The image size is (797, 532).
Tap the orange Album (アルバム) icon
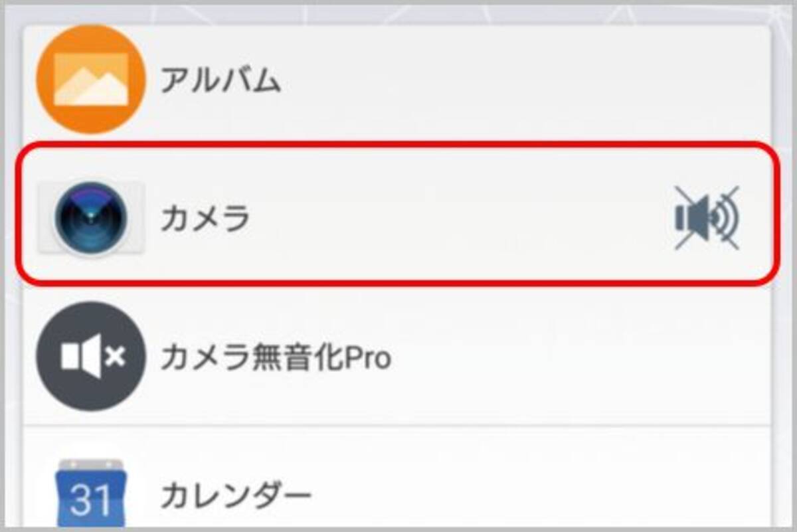click(90, 78)
